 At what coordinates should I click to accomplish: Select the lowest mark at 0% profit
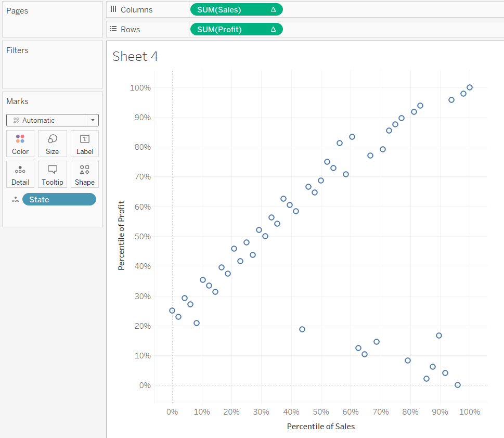(x=458, y=385)
